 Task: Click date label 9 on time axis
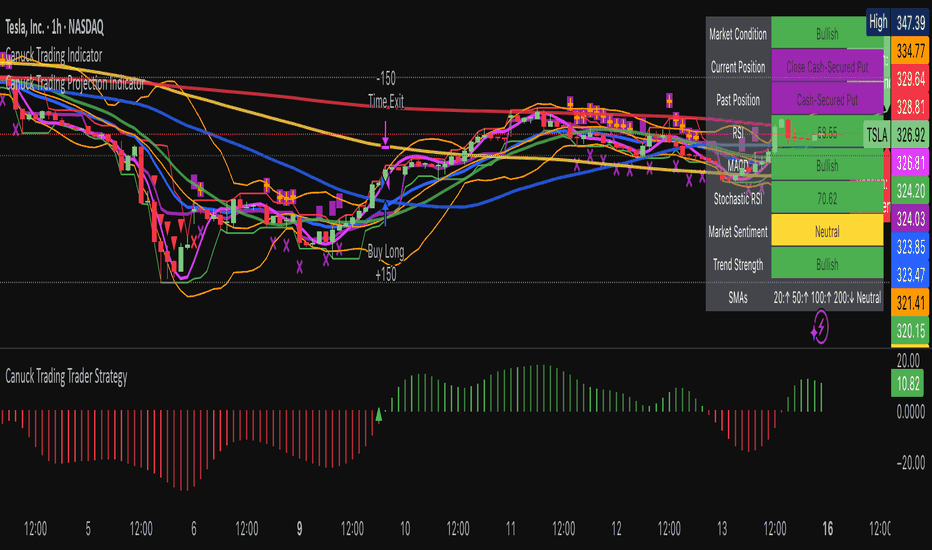(300, 528)
